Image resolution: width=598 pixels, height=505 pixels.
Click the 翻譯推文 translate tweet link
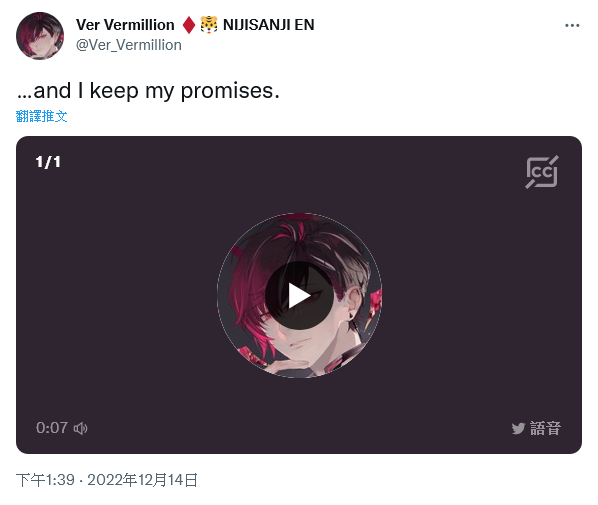42,116
